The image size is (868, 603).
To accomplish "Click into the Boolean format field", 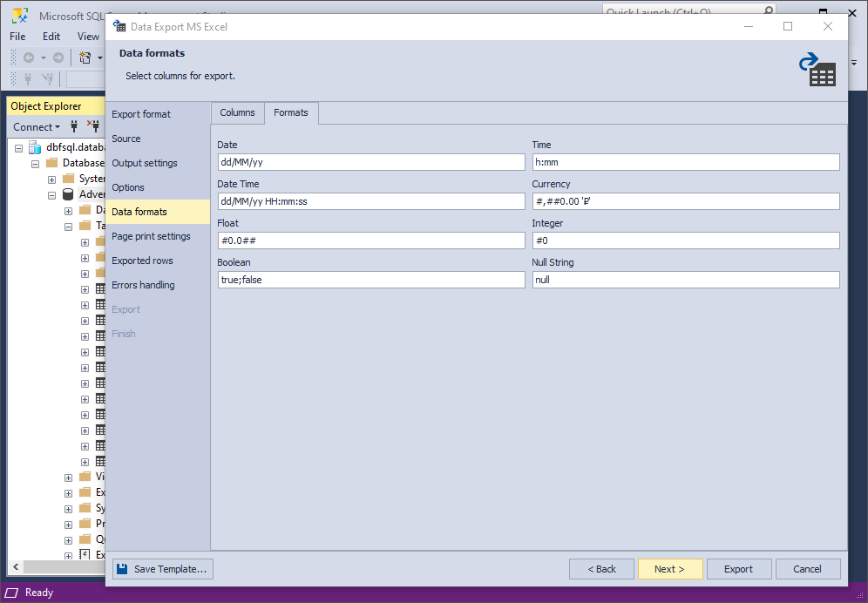I will [x=371, y=280].
